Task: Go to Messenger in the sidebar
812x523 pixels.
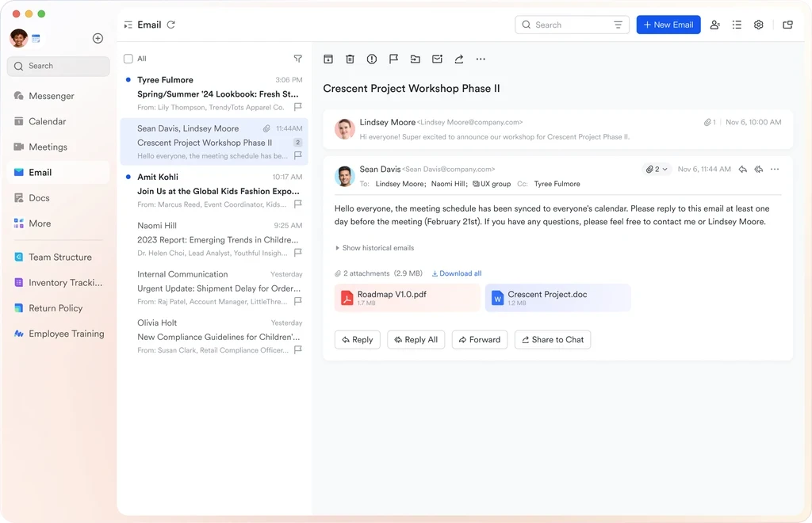Action: [x=51, y=97]
